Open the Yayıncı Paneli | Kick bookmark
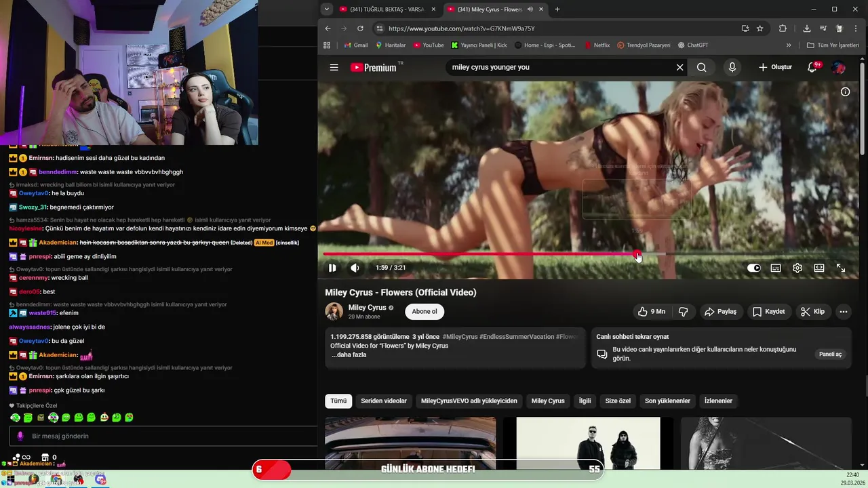This screenshot has height=488, width=868. pos(479,45)
